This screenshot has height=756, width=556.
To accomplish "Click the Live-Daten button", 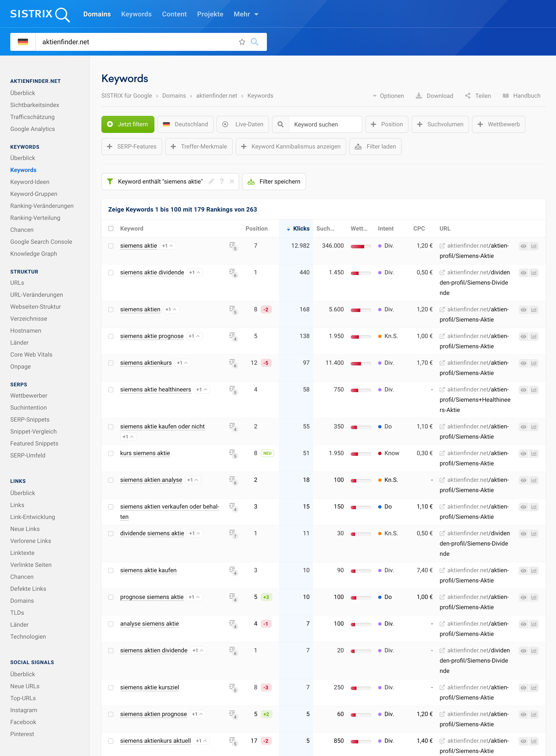I will 243,124.
